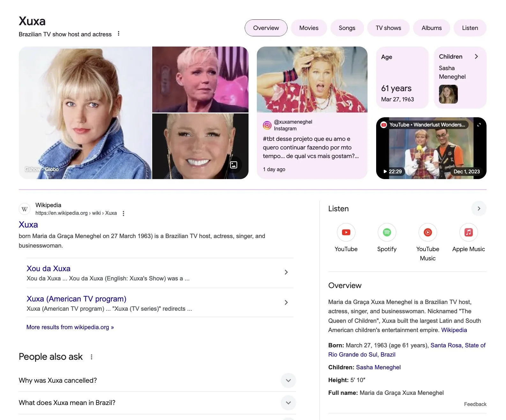Open the Spotify listen icon

tap(387, 232)
